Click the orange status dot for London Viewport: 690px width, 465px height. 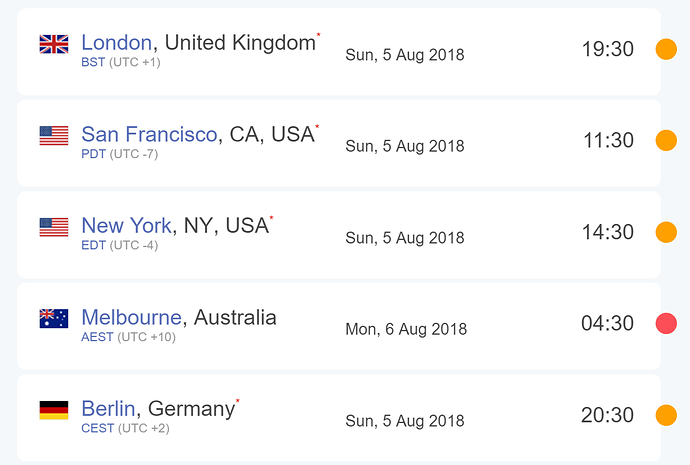(666, 49)
